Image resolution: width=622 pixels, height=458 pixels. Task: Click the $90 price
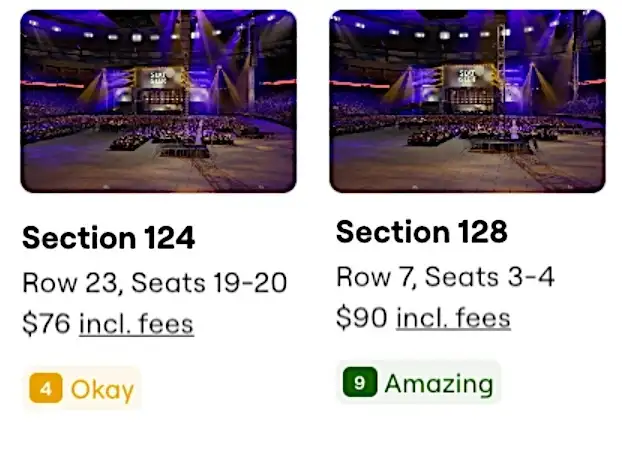(x=362, y=318)
